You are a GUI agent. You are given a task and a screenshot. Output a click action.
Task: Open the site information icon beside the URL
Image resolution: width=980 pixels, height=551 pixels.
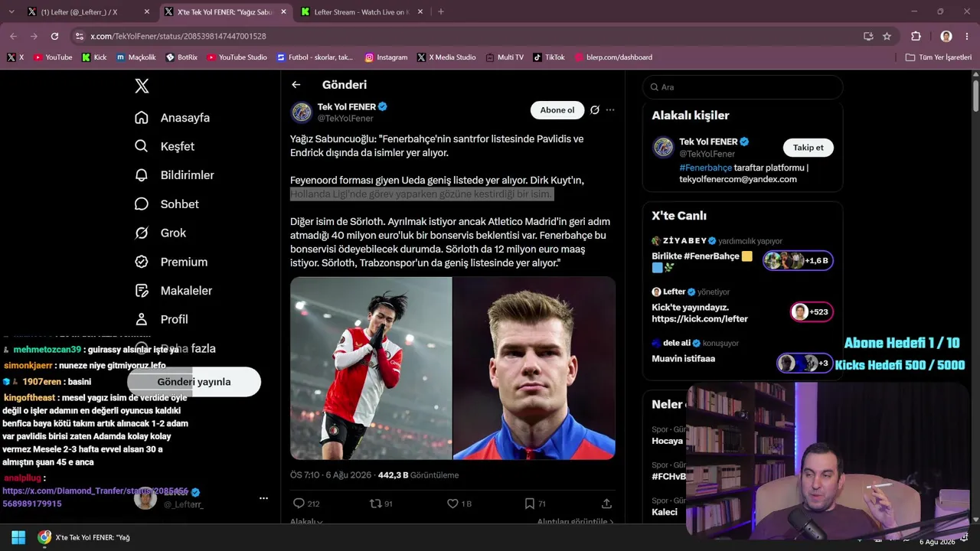(x=79, y=36)
